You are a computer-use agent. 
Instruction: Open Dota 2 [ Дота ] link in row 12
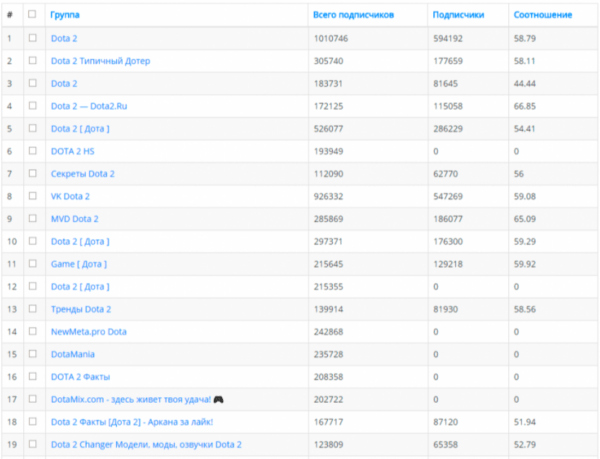(80, 286)
